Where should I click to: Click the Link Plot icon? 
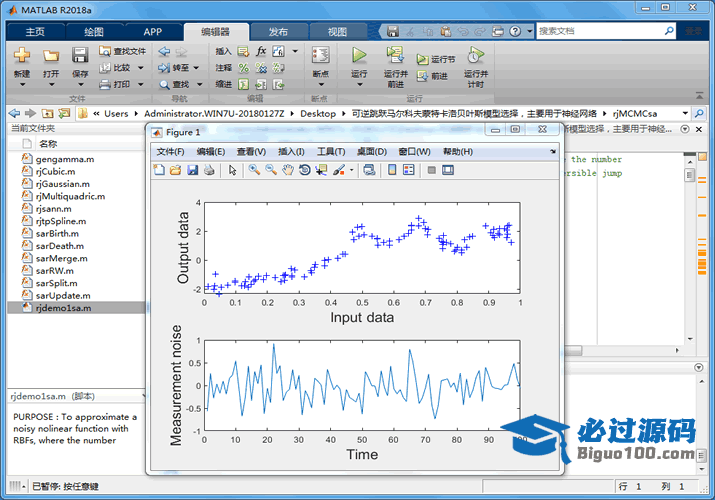tap(369, 170)
